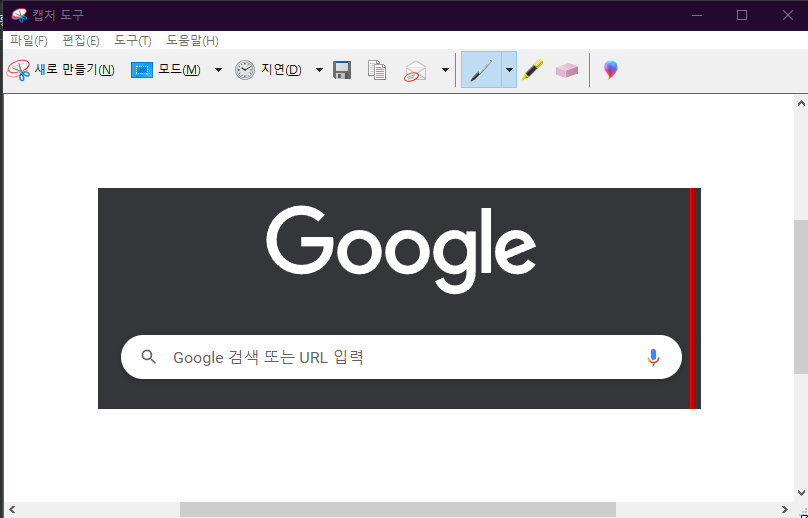Click the Delay (지연) clock button
This screenshot has height=518, width=808.
tap(268, 70)
